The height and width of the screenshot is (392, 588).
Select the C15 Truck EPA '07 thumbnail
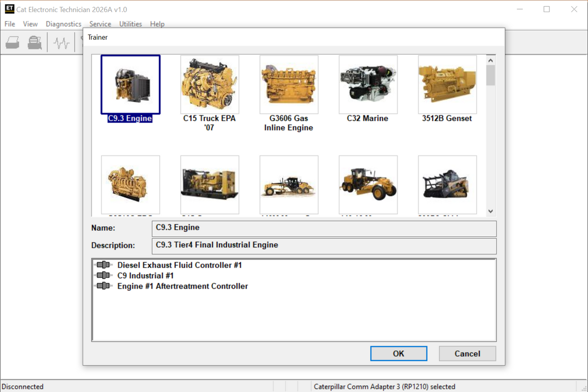pyautogui.click(x=209, y=84)
